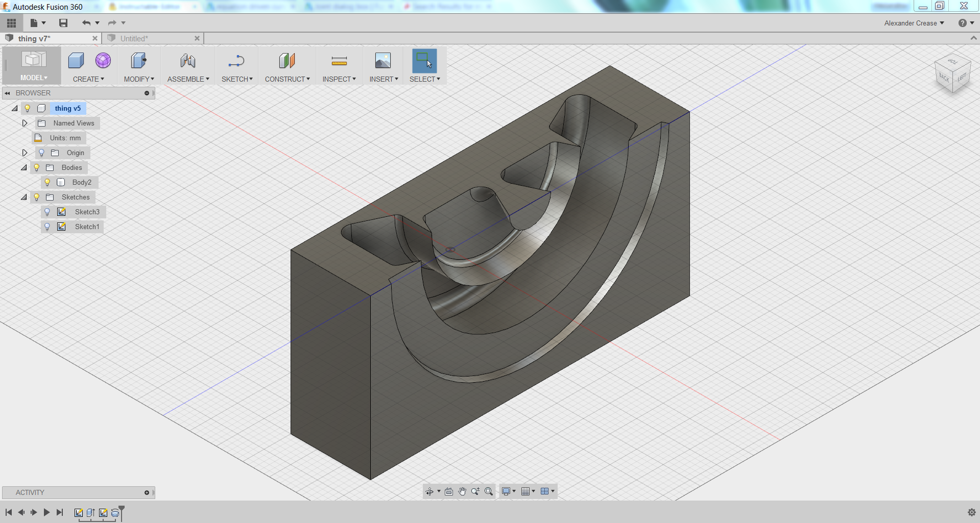Click the Save disk icon
Viewport: 980px width, 523px height.
63,23
